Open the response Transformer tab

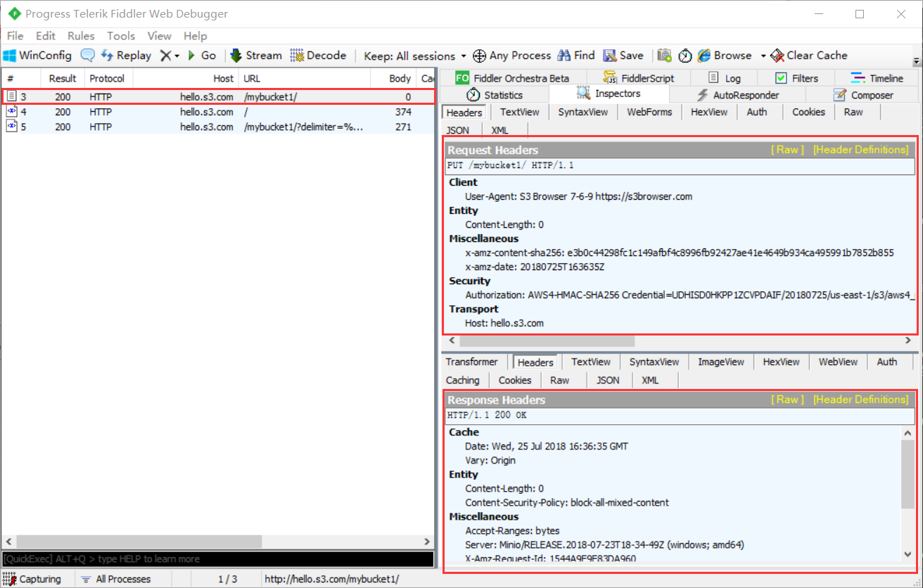pos(471,362)
